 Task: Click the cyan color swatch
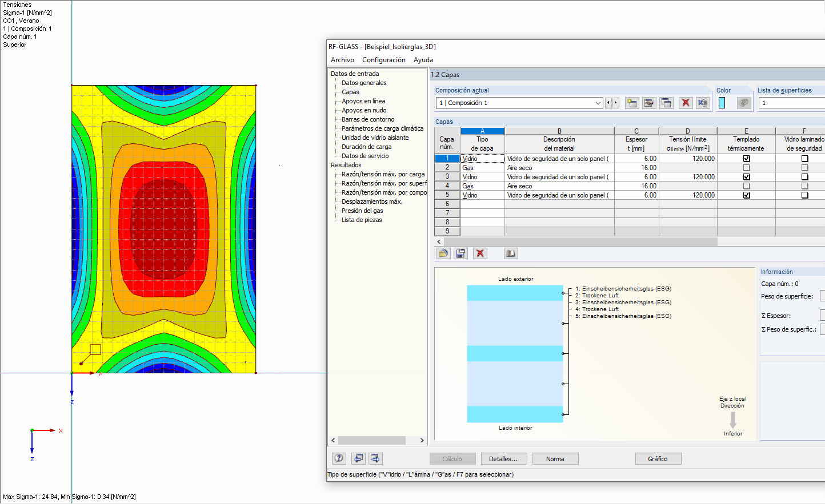(x=722, y=103)
